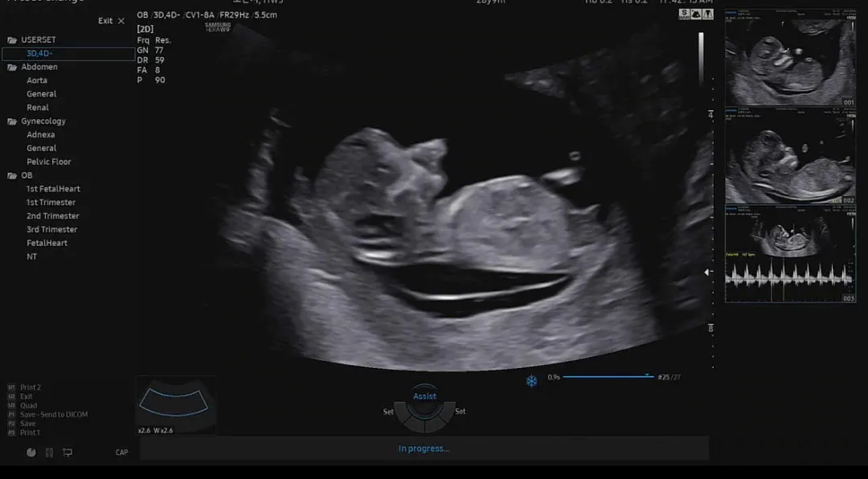The width and height of the screenshot is (868, 479).
Task: Choose the NT preset
Action: click(31, 257)
